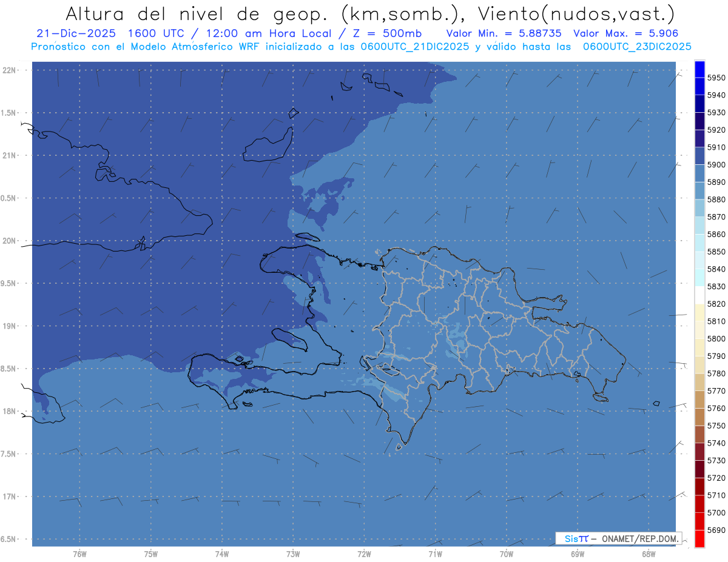
Task: Click the '68W' longitude label
Action: coord(649,554)
